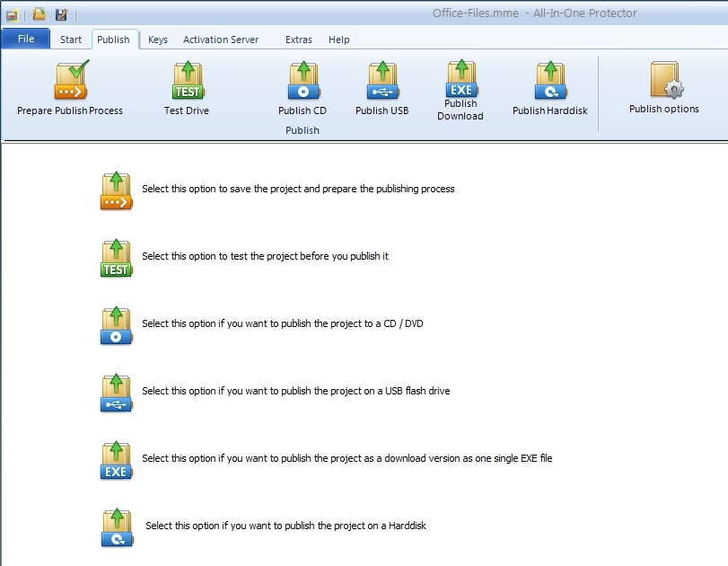Click the Prepare Publish Process ribbon icon
Viewport: 728px width, 566px height.
coord(70,82)
